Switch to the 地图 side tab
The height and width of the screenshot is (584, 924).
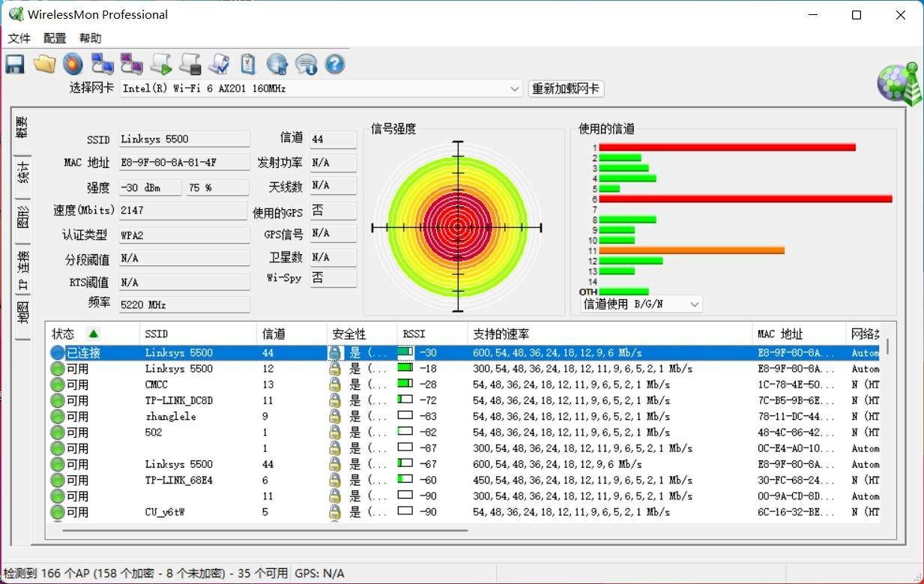22,315
